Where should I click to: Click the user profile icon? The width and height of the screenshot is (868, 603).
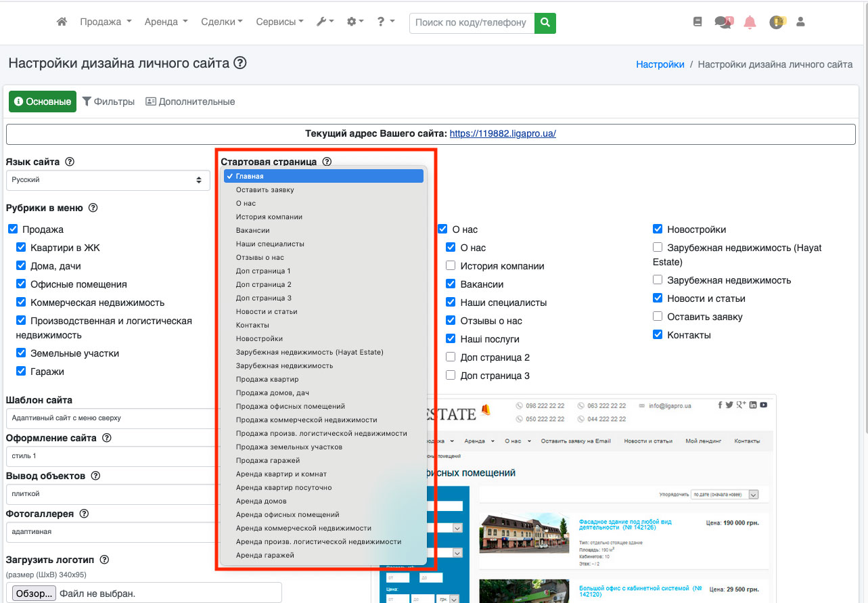(x=800, y=22)
